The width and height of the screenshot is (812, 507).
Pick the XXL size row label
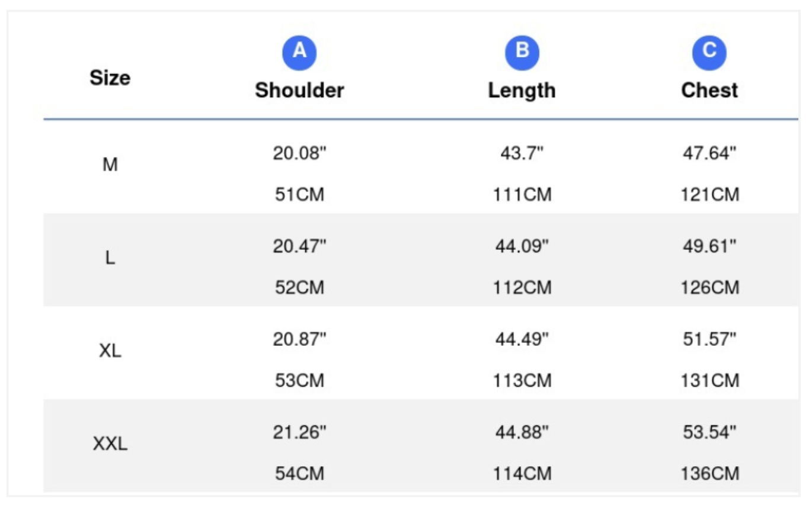tap(110, 444)
